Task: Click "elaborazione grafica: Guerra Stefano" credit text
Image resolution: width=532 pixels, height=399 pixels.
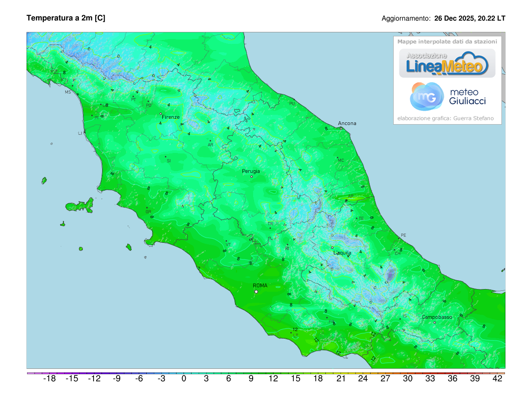Action: pos(445,118)
